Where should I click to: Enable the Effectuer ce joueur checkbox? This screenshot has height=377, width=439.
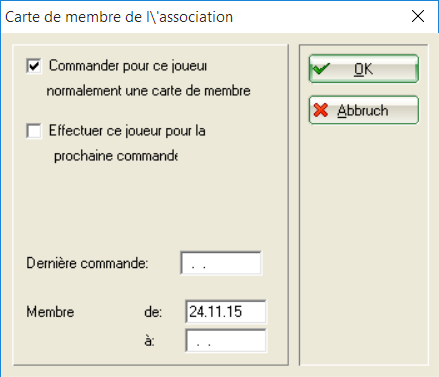[34, 130]
